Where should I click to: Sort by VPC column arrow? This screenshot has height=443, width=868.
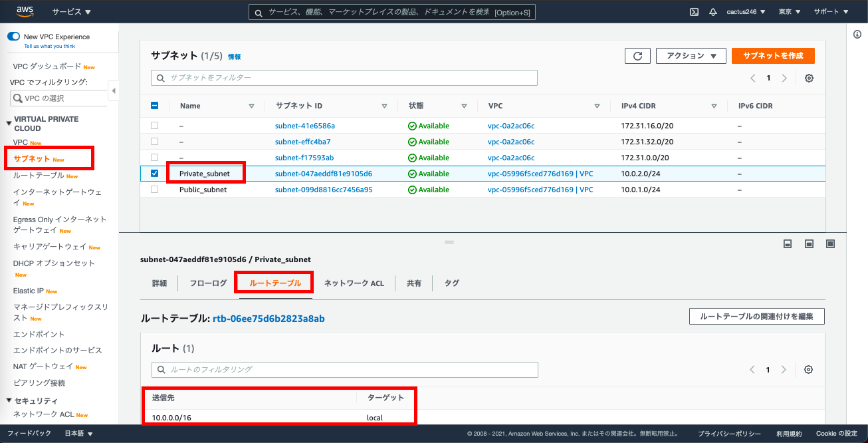597,106
